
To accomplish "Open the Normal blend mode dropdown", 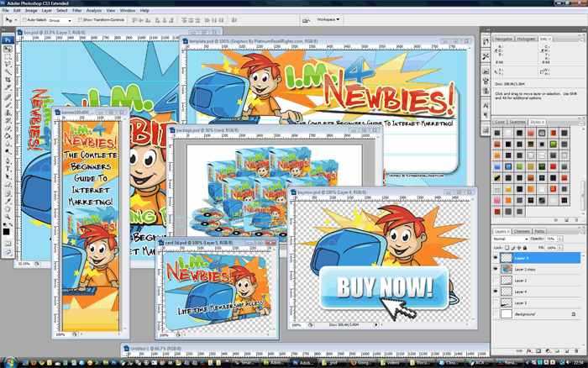I will coord(511,239).
